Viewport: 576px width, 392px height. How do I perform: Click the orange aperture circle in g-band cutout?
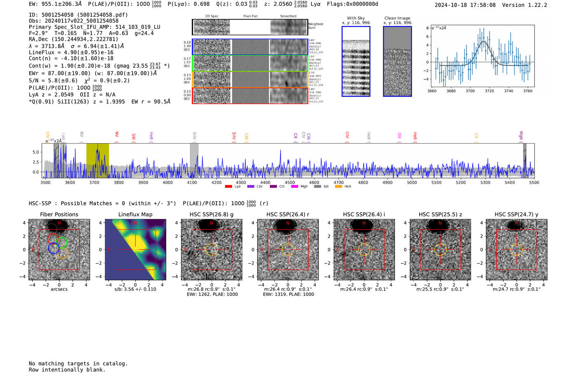(211, 250)
